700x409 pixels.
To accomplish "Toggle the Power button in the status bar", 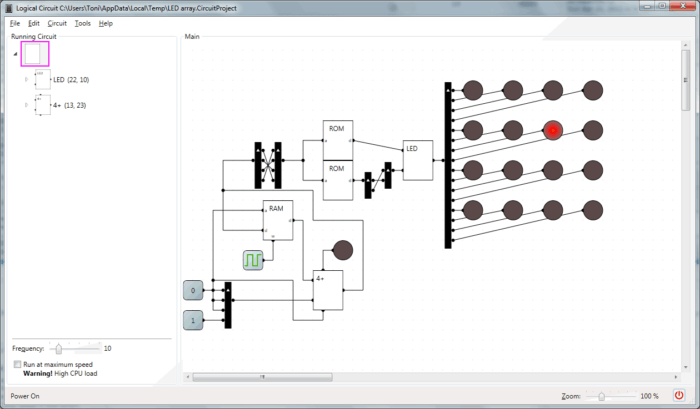I will pyautogui.click(x=679, y=395).
